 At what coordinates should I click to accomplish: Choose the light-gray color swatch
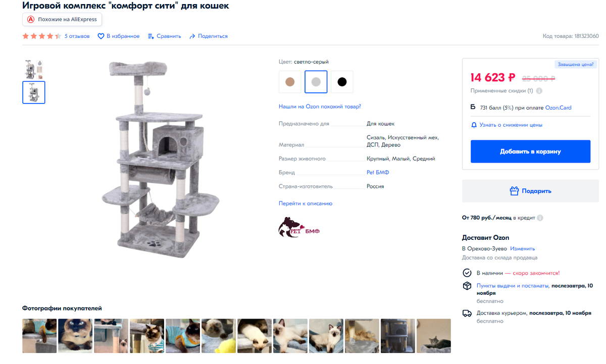click(x=316, y=82)
